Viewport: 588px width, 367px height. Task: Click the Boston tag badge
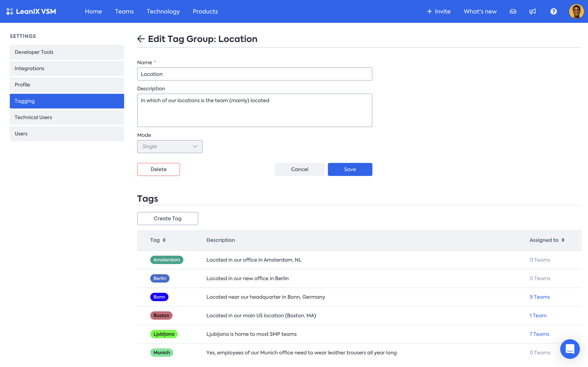(161, 316)
